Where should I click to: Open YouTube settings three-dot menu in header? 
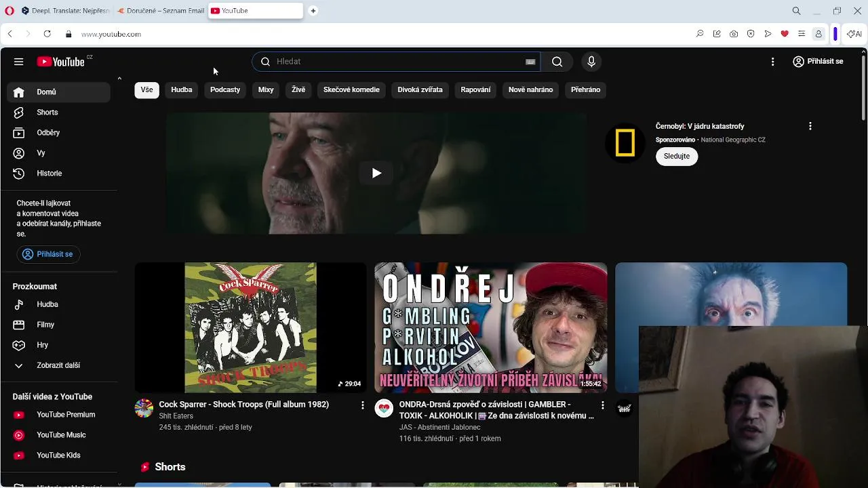(x=772, y=62)
